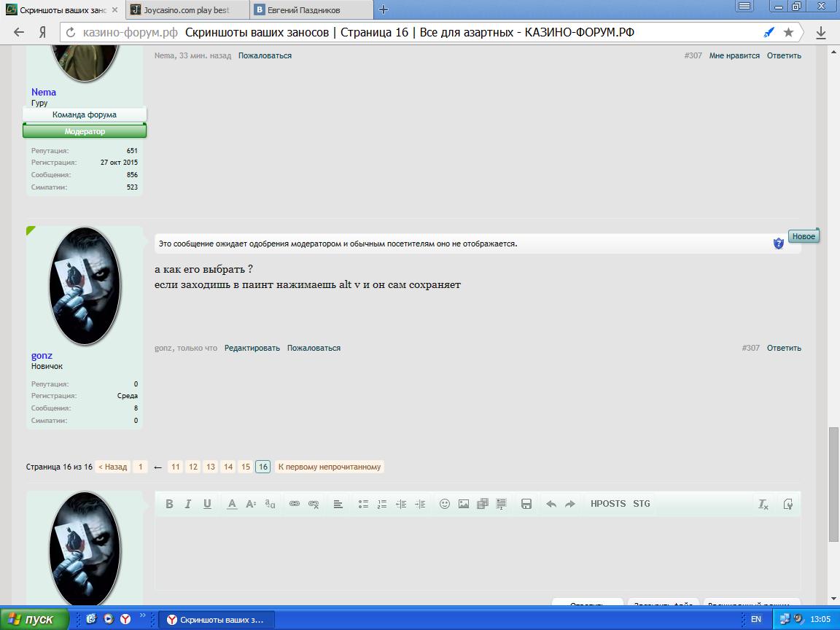
Task: Switch to the Joycasino.com browser tab
Action: coord(187,9)
